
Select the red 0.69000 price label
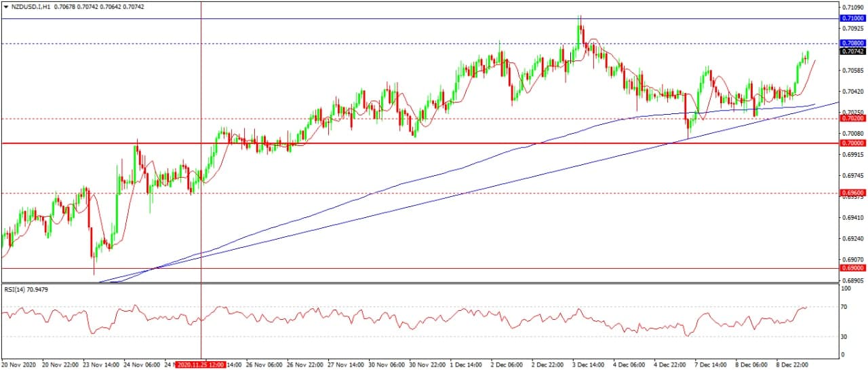pos(851,267)
